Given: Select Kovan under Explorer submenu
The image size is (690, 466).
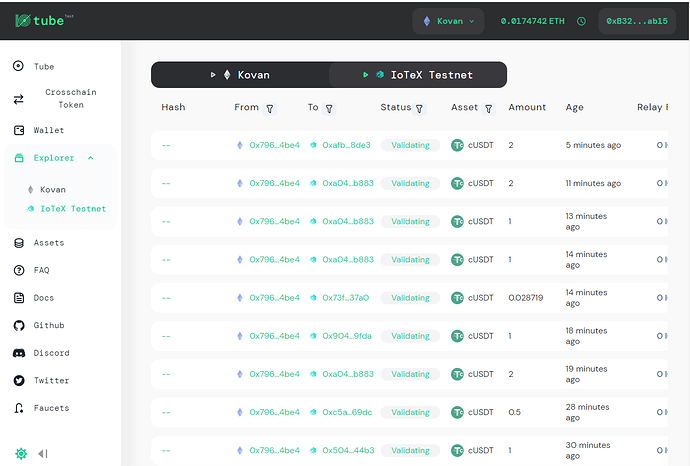Looking at the screenshot, I should coord(47,190).
